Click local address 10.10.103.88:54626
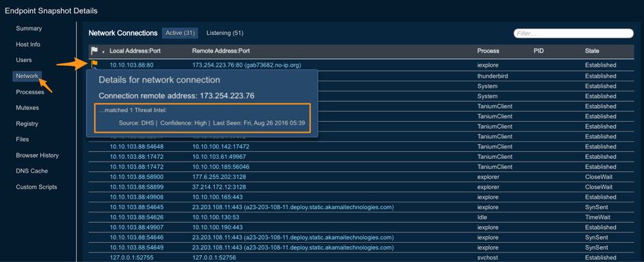644x262 pixels. [137, 217]
